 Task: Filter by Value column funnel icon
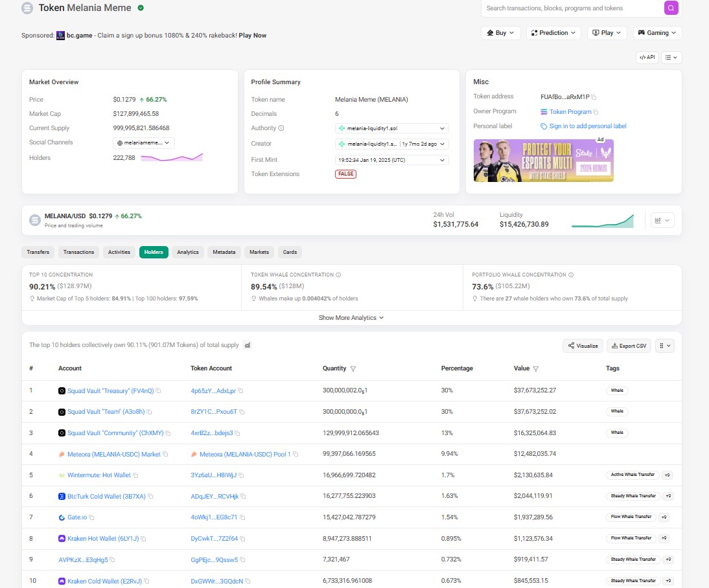coord(535,369)
